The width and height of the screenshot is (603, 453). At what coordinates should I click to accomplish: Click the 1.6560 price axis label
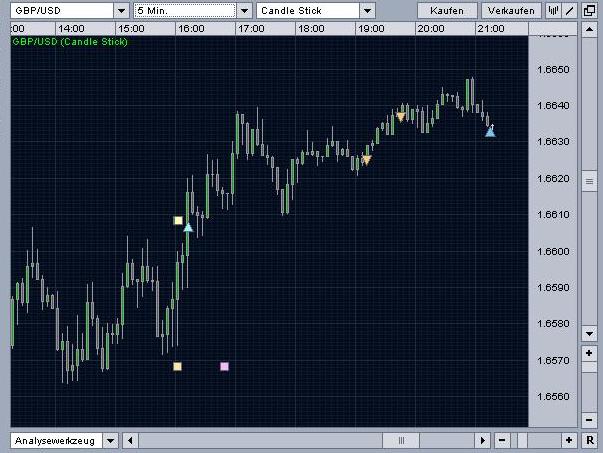(553, 396)
